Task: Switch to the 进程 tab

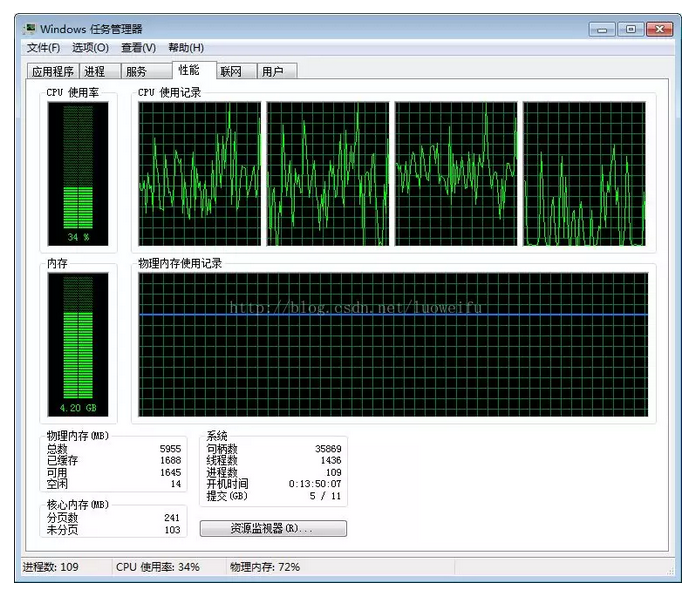Action: 100,71
